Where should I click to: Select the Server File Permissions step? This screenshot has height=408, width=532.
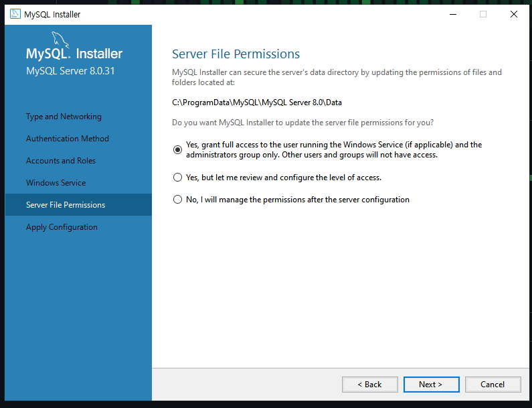[78, 205]
